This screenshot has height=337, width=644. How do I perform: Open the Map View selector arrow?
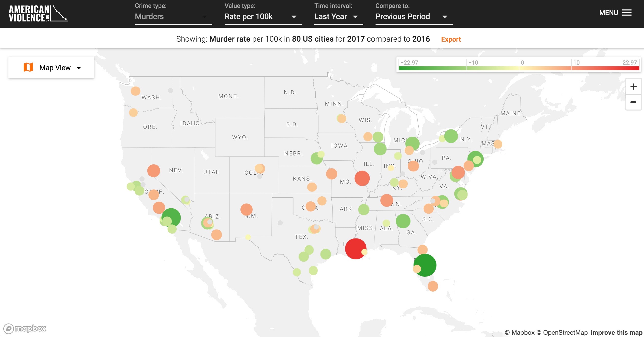point(79,68)
